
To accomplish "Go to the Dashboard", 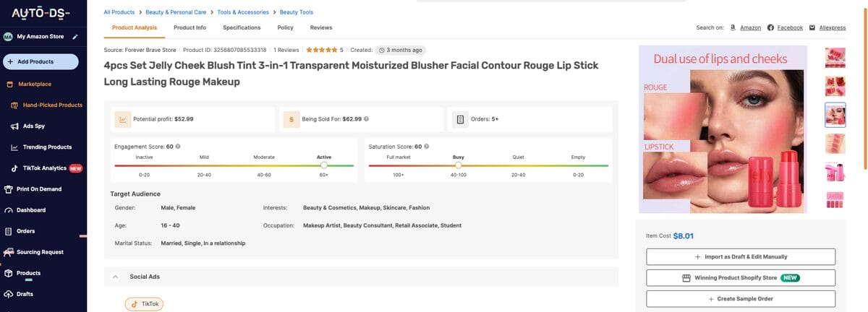I will coord(31,210).
